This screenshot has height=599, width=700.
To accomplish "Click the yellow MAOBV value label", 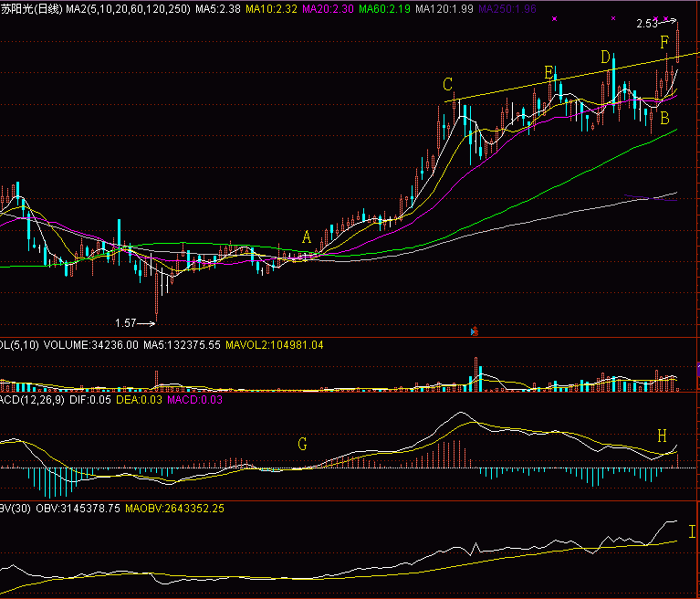I will pyautogui.click(x=174, y=507).
